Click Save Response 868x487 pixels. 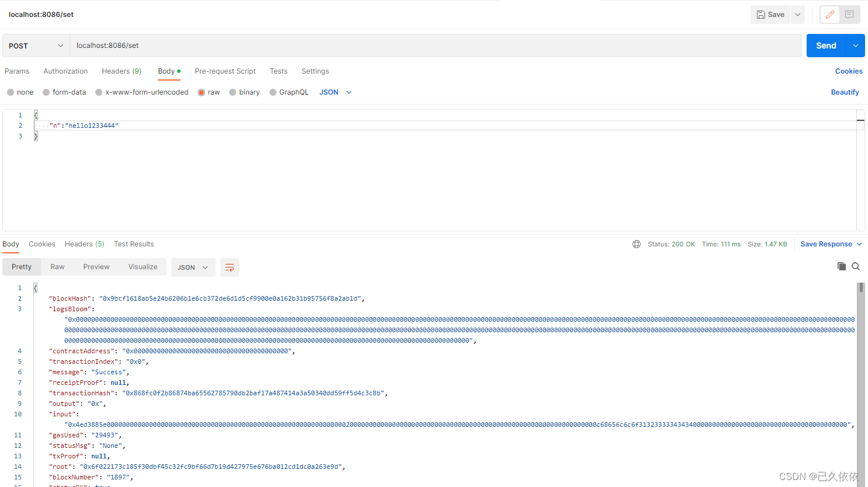pyautogui.click(x=826, y=244)
